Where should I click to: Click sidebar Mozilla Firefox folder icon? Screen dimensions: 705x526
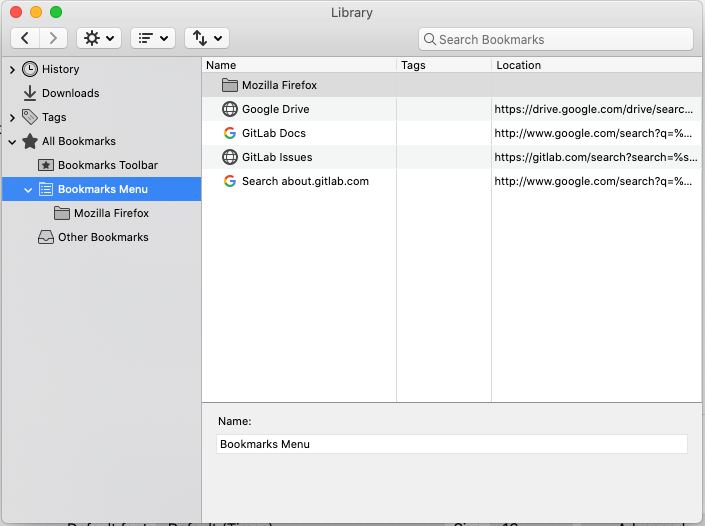point(62,213)
